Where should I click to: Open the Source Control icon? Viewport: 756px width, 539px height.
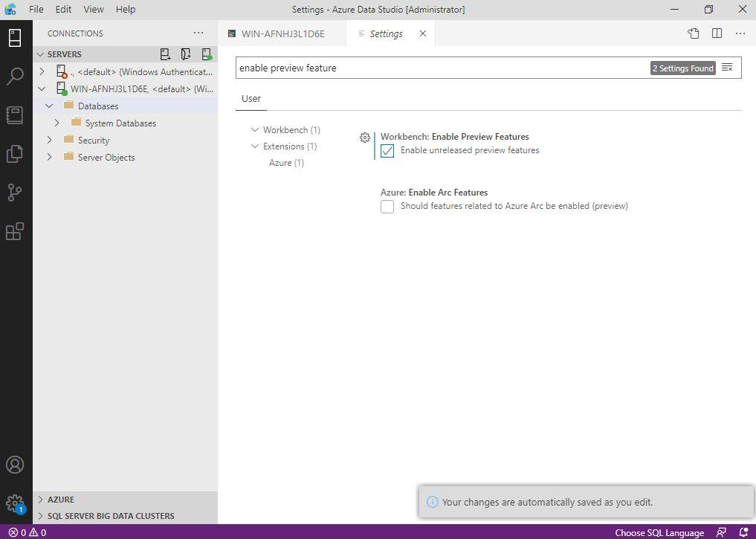pos(15,193)
